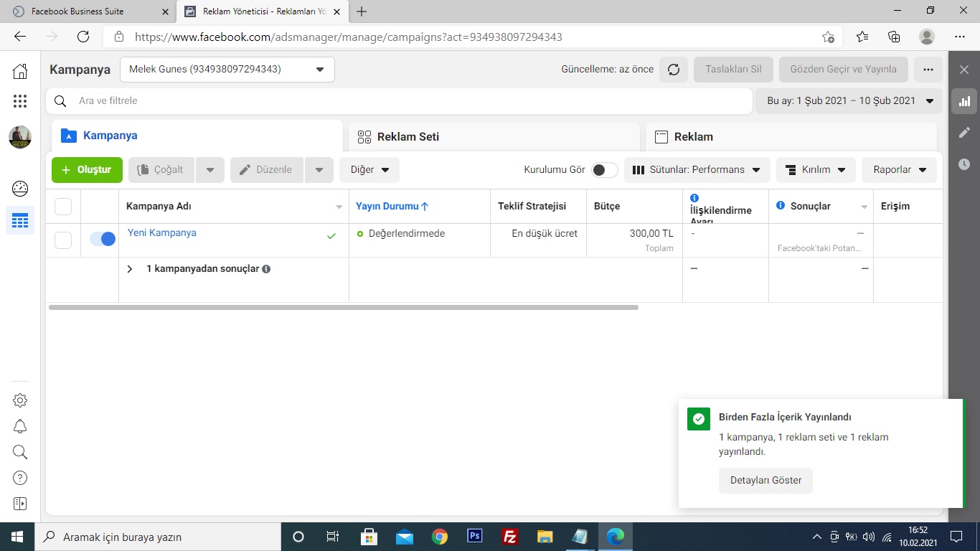Open the help question mark icon
The image size is (980, 551).
coord(20,478)
